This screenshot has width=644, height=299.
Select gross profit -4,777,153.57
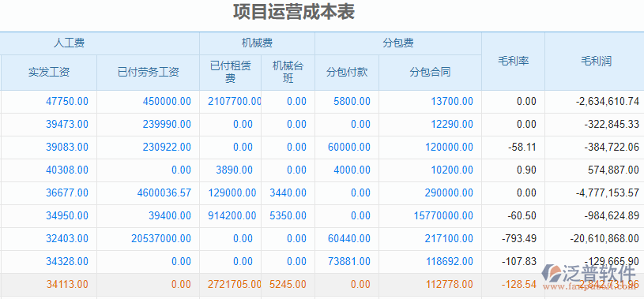[608, 192]
